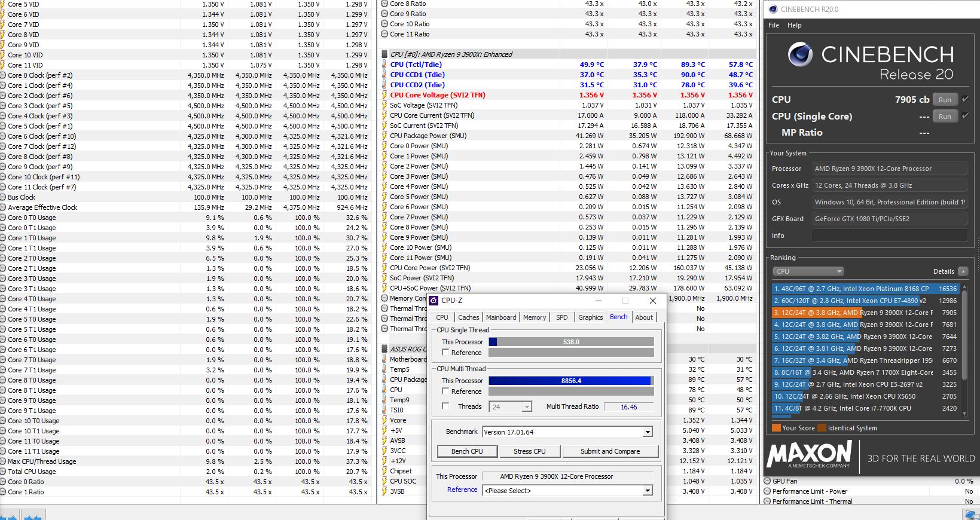This screenshot has width=980, height=520.
Task: Click the thermometer icon beside Motherboard
Action: (x=384, y=359)
